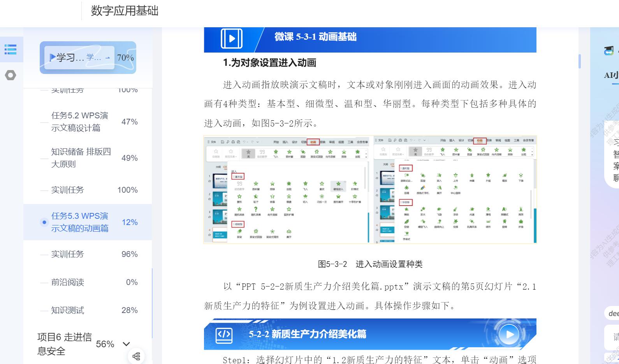Go to 实训任务 with 96% progress
The width and height of the screenshot is (619, 364).
coord(68,254)
